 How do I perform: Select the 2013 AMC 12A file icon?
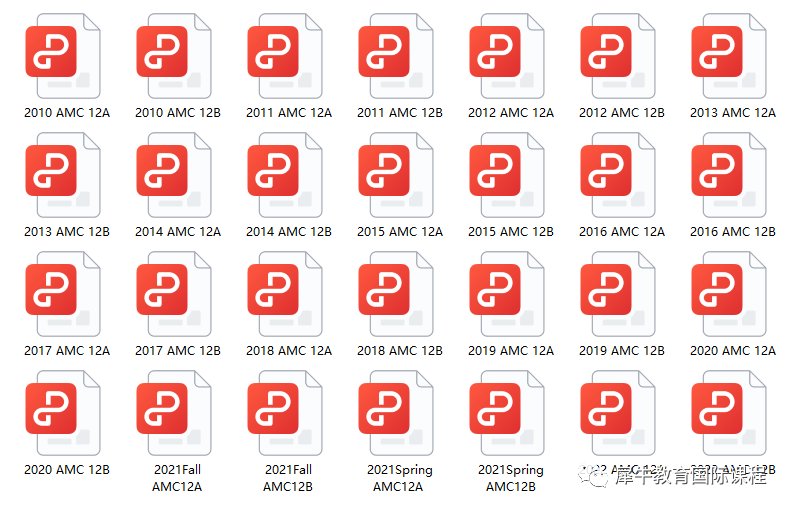(728, 53)
